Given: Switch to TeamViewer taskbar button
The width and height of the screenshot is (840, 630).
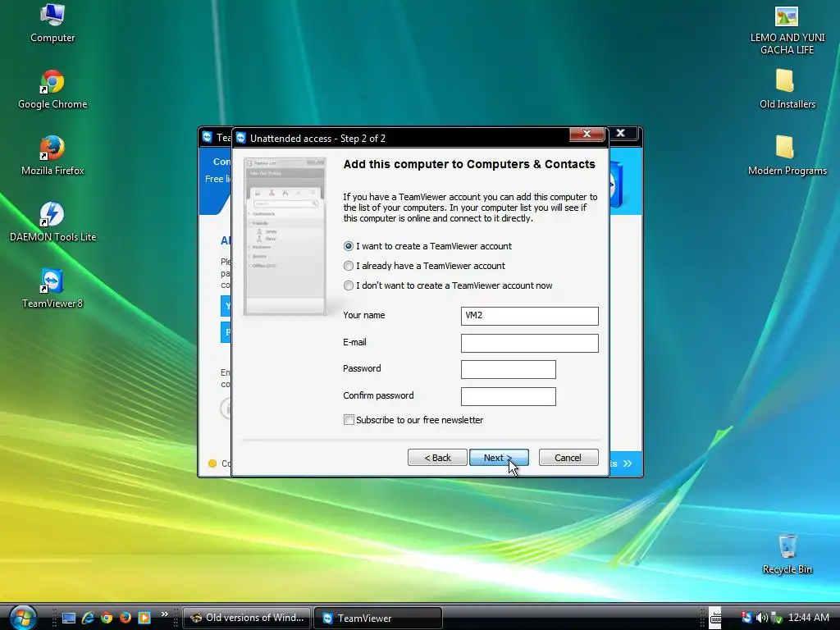Looking at the screenshot, I should point(378,618).
